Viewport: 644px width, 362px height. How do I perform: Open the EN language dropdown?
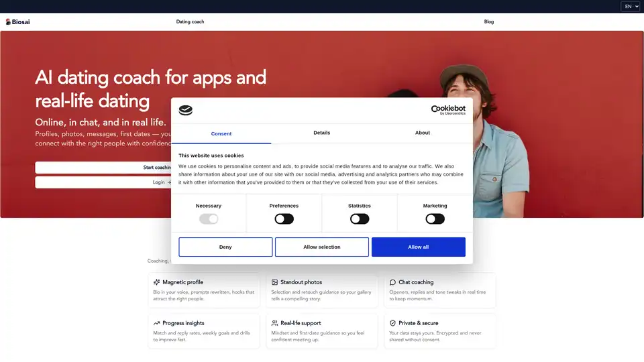pos(631,6)
